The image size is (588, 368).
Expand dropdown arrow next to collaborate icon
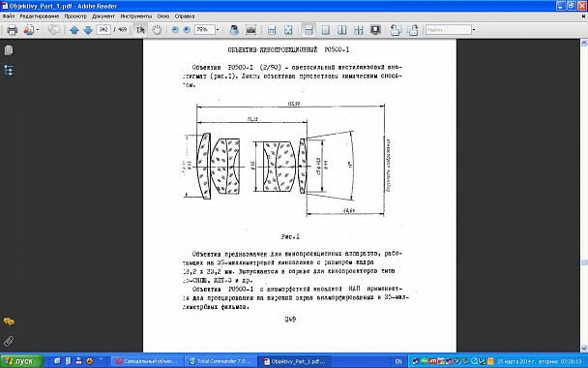[38, 30]
